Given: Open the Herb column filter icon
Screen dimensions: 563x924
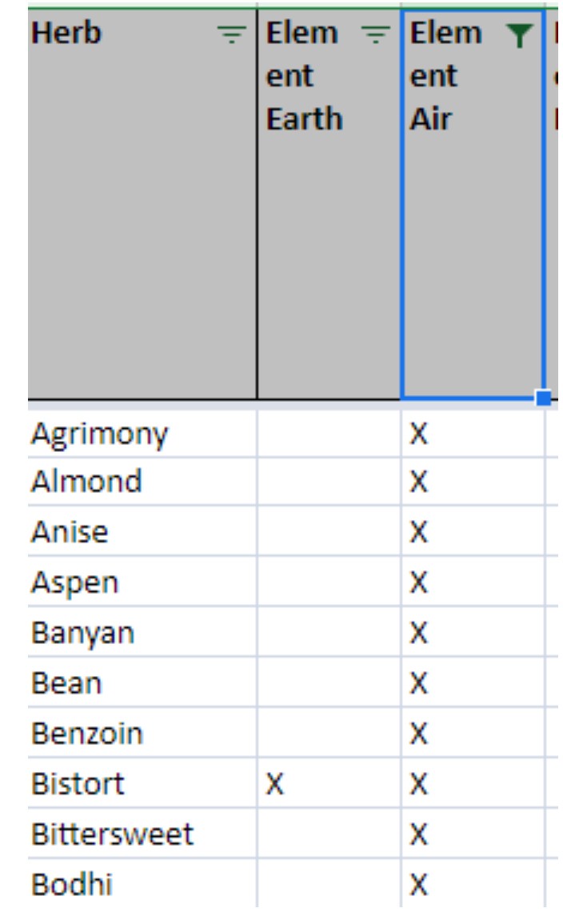Looking at the screenshot, I should [233, 34].
